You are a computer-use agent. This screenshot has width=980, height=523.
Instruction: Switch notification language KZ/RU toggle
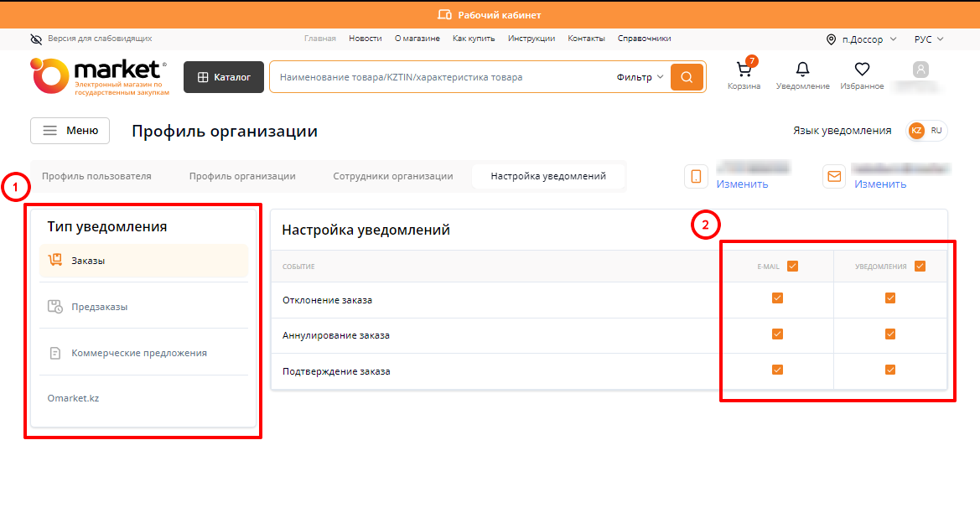pos(926,131)
